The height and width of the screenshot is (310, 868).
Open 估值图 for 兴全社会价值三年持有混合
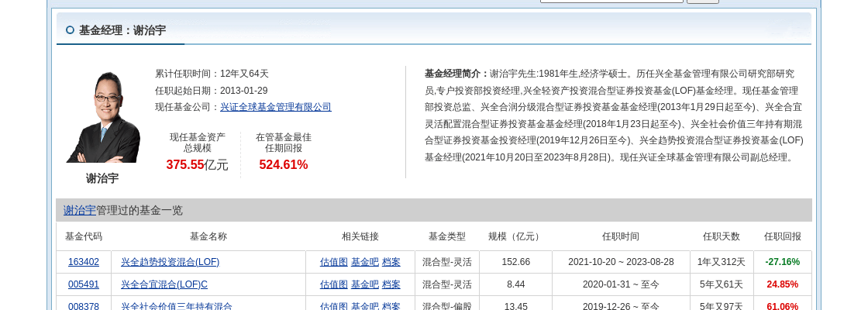pyautogui.click(x=334, y=306)
